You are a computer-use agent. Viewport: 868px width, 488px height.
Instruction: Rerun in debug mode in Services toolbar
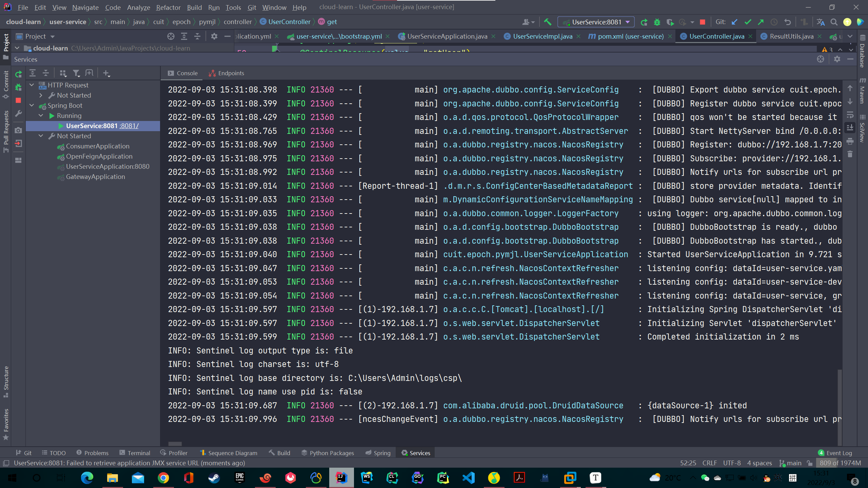click(x=18, y=87)
